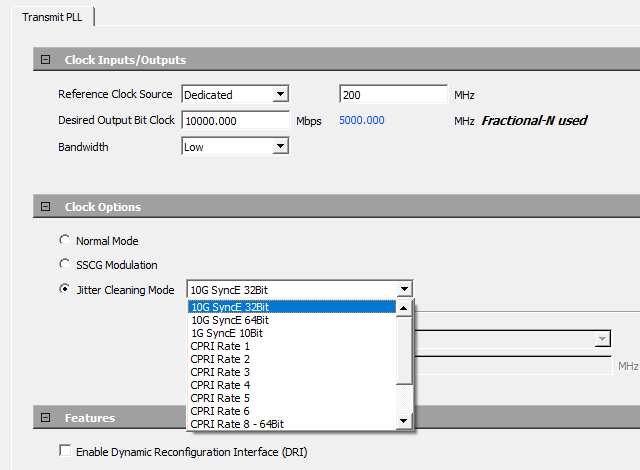Choose 1G SyncE 10Bit from the list
Image resolution: width=640 pixels, height=470 pixels.
click(227, 333)
